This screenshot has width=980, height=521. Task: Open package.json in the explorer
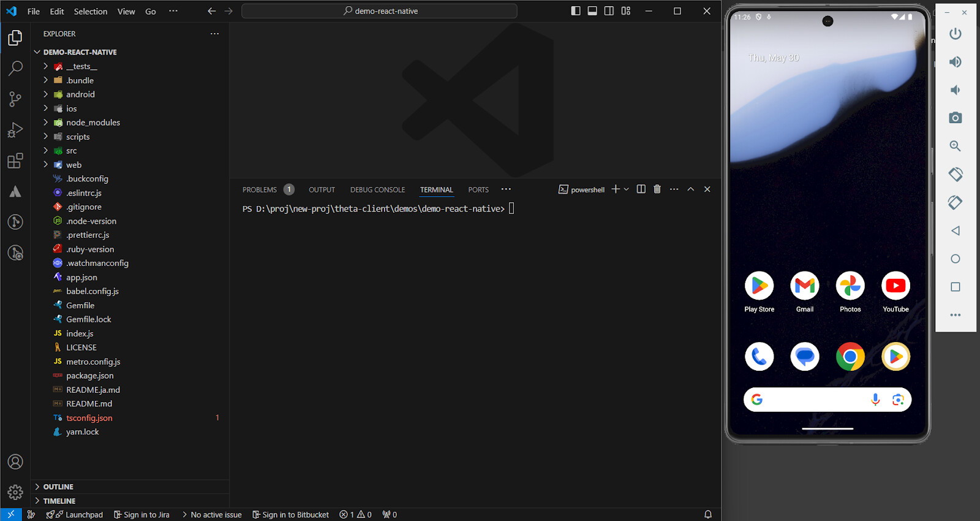click(x=90, y=376)
